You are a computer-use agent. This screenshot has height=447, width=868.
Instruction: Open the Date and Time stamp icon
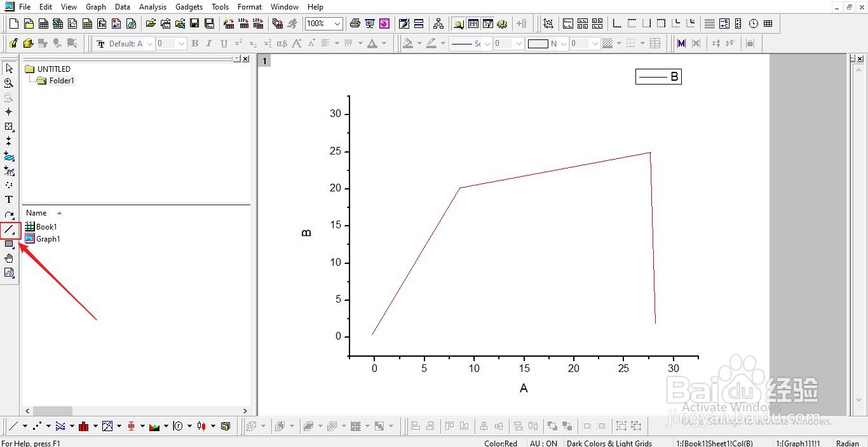(x=754, y=24)
